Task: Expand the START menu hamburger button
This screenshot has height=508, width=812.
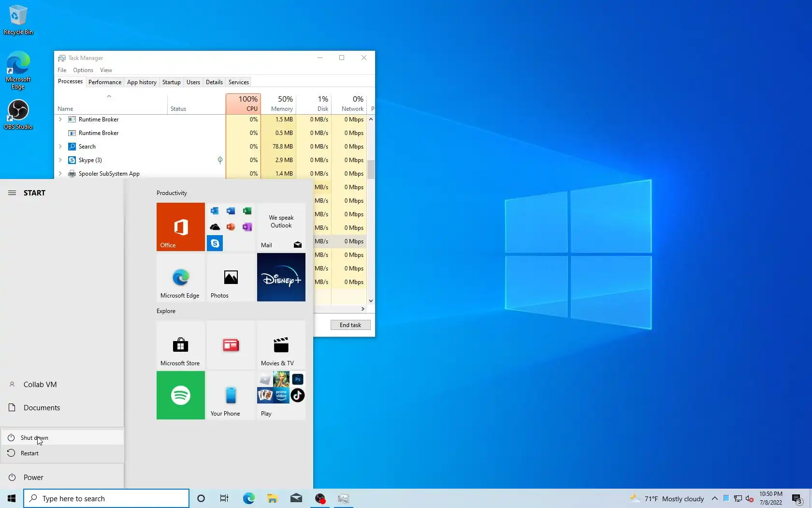Action: [x=12, y=193]
